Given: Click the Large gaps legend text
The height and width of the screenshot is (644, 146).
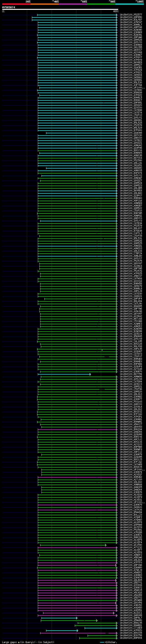Looking at the screenshot, I should pyautogui.click(x=28, y=642).
